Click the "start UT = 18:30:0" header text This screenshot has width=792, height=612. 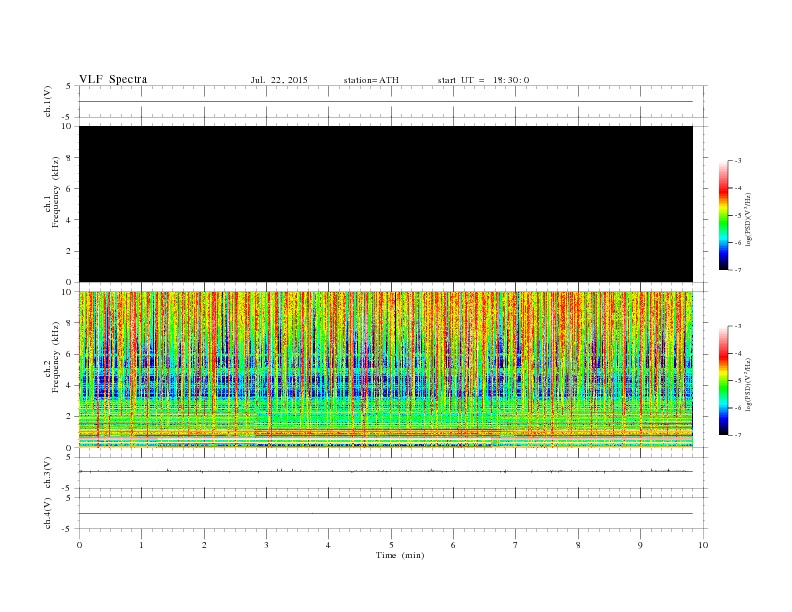[483, 80]
